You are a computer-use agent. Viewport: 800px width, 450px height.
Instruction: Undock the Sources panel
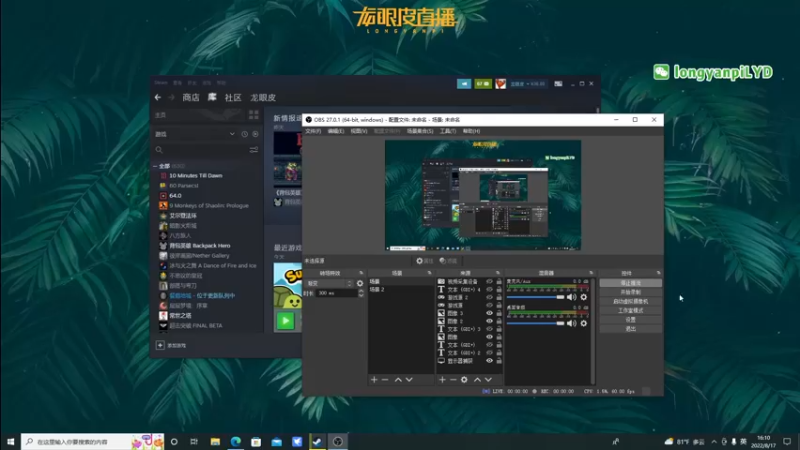pos(498,273)
